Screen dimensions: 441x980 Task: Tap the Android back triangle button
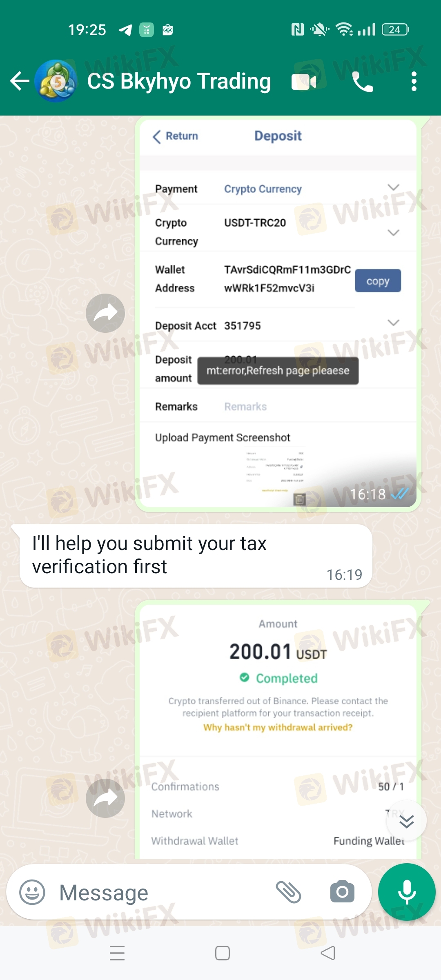(328, 953)
